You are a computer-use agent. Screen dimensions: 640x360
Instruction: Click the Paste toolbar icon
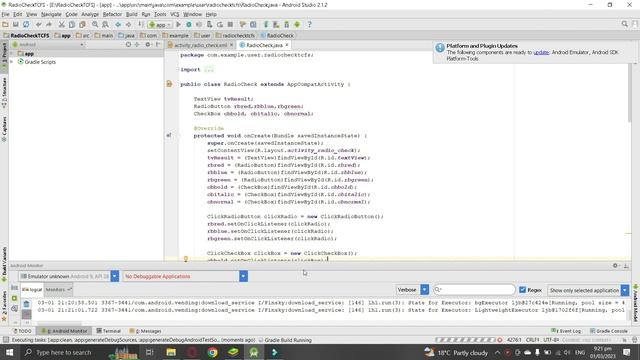click(x=82, y=24)
